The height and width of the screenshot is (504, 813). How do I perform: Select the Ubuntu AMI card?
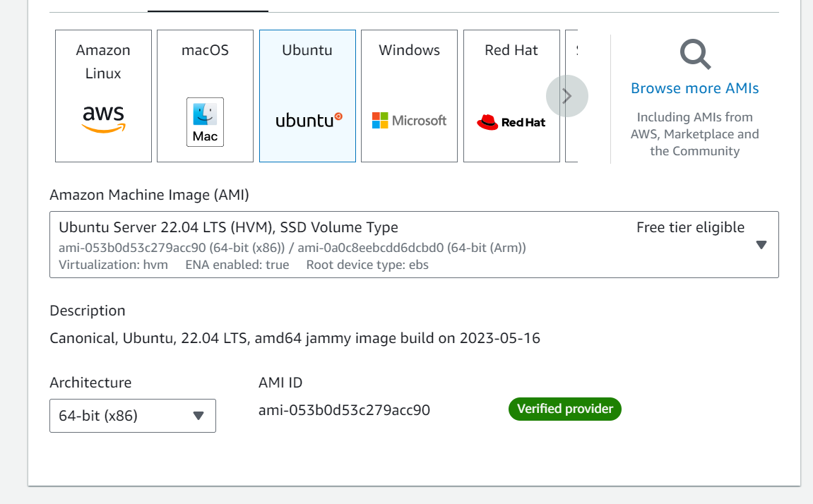tap(307, 96)
